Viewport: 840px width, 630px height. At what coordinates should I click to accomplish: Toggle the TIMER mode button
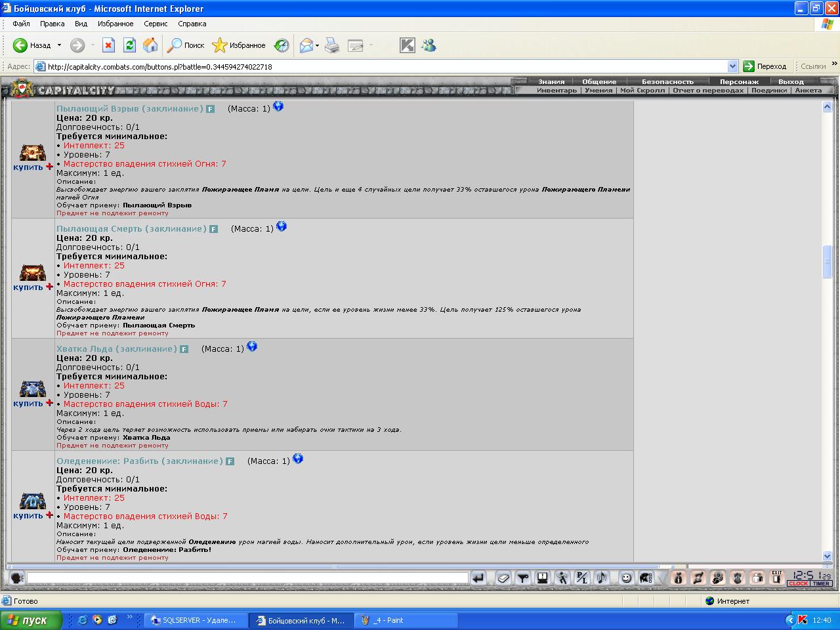point(821,583)
